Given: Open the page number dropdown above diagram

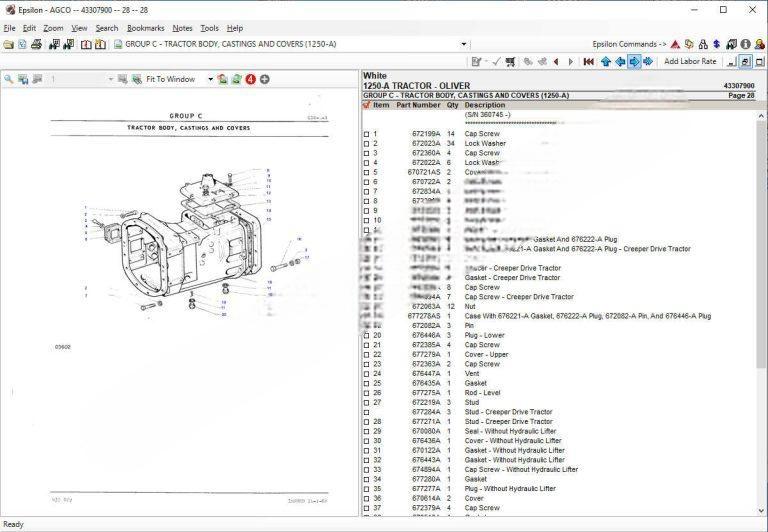Looking at the screenshot, I should coord(110,79).
